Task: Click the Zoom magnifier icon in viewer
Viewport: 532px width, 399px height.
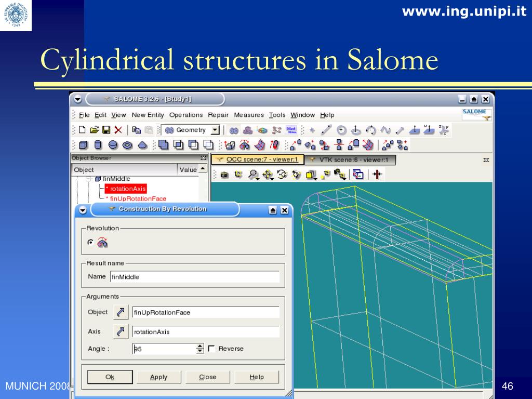Action: [x=252, y=175]
